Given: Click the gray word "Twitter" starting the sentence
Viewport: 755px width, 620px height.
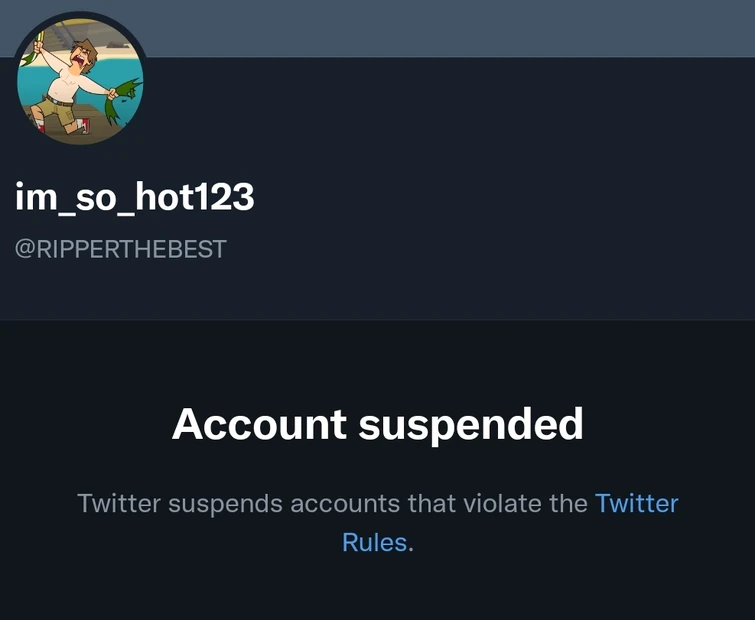Looking at the screenshot, I should click(x=119, y=502).
